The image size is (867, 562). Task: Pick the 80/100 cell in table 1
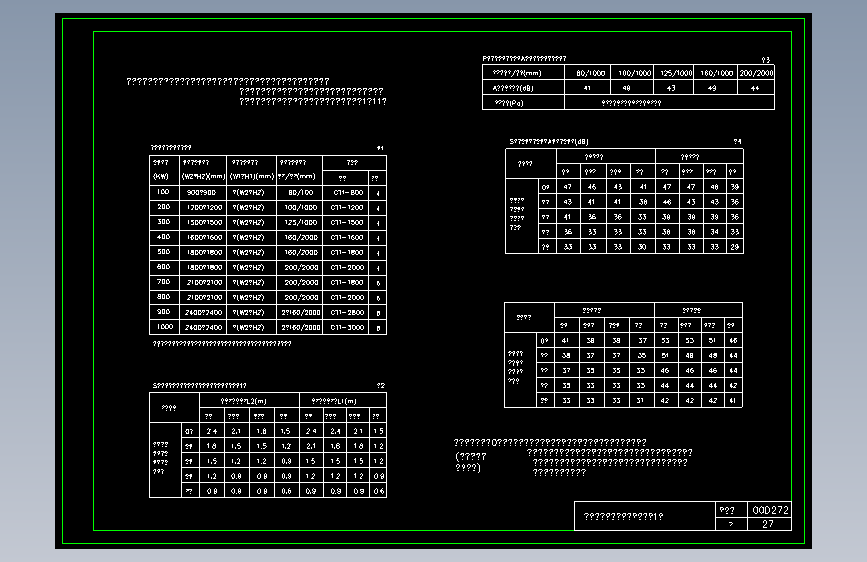pos(301,192)
